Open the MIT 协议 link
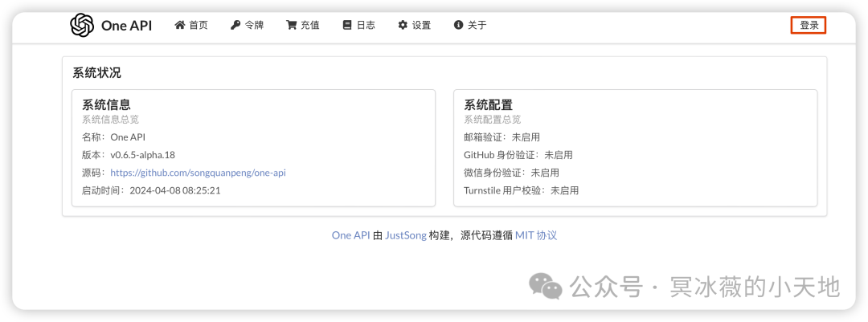Screen dimensions: 868x322 pyautogui.click(x=536, y=235)
